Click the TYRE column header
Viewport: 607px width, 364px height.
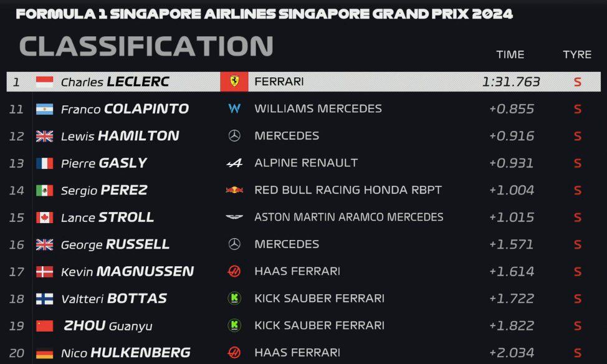[x=577, y=55]
